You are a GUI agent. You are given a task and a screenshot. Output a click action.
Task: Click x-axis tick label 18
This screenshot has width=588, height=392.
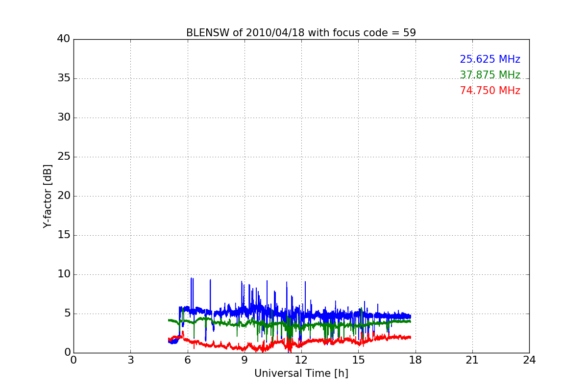click(x=416, y=360)
